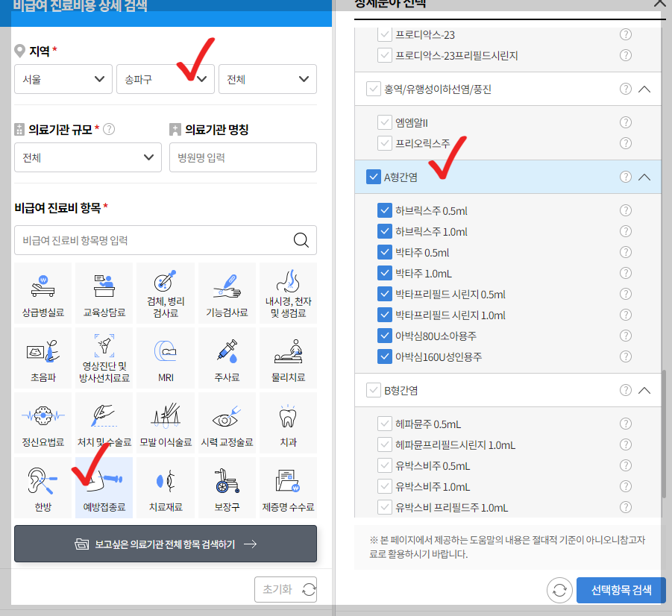Image resolution: width=672 pixels, height=616 pixels.
Task: Check the B형간염 checkbox
Action: 373,389
